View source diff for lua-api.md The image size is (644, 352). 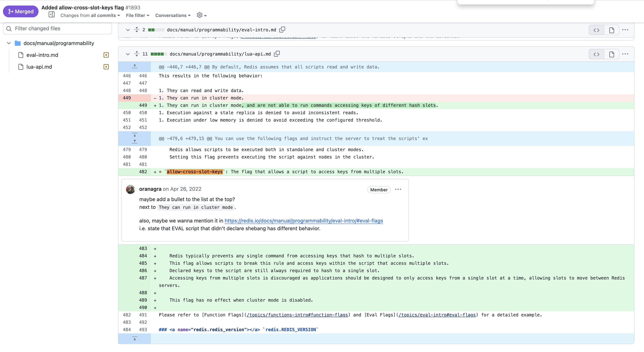pos(596,54)
